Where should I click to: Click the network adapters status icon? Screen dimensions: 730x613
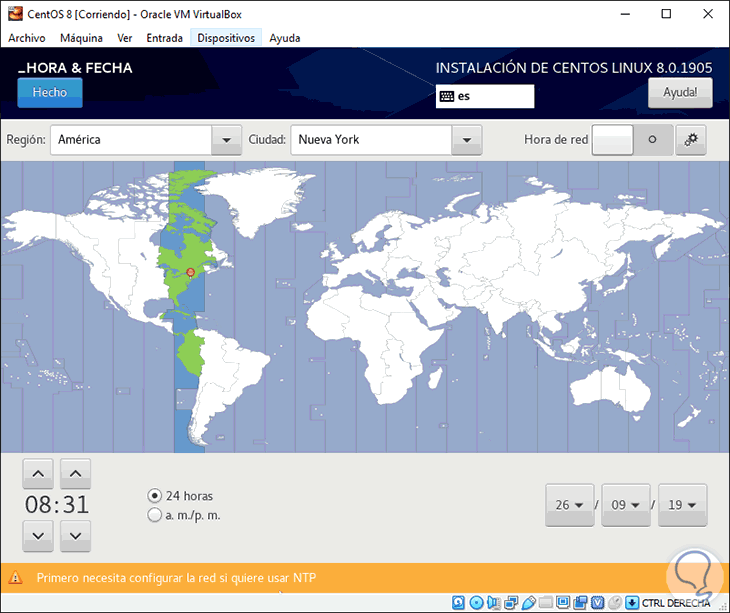[x=511, y=603]
